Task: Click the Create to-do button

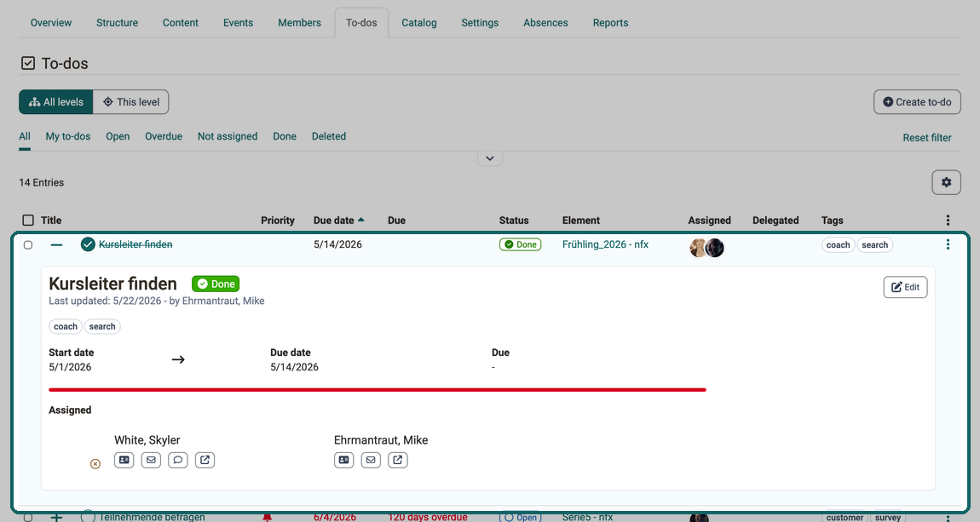Action: tap(917, 102)
